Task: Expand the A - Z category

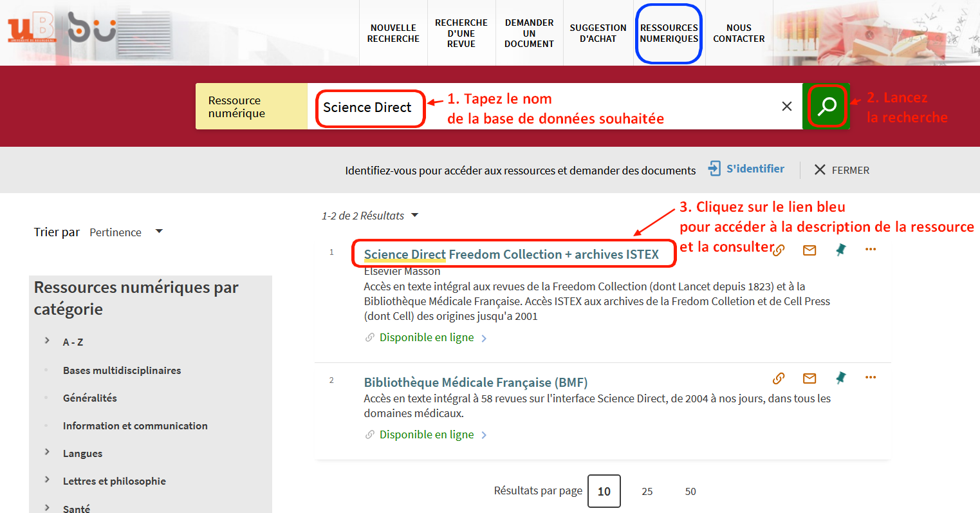Action: tap(47, 341)
